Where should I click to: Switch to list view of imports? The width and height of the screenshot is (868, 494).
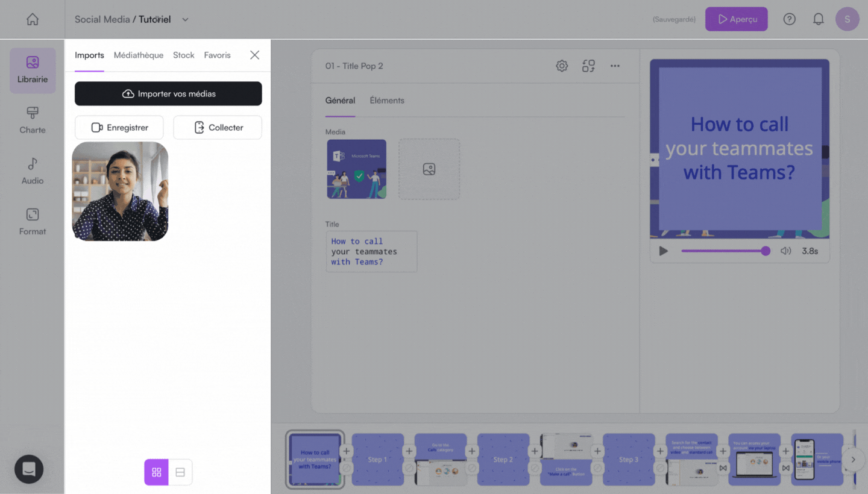tap(180, 472)
